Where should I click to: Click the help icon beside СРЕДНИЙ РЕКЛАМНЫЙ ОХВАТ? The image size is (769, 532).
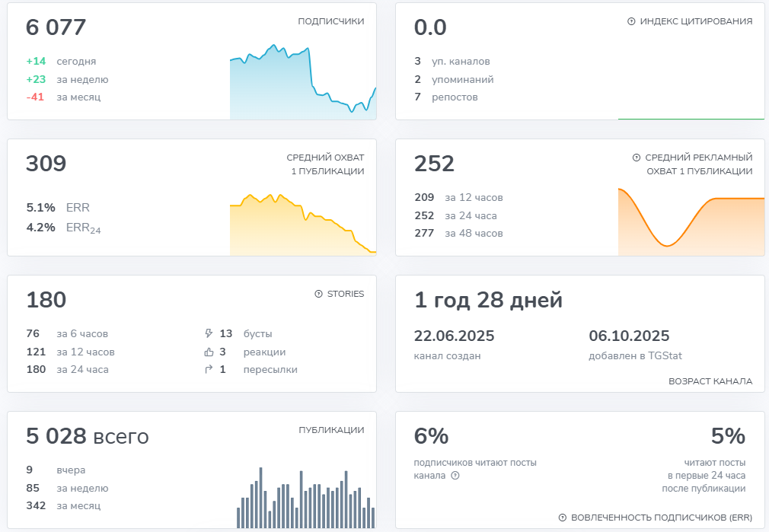(x=637, y=158)
